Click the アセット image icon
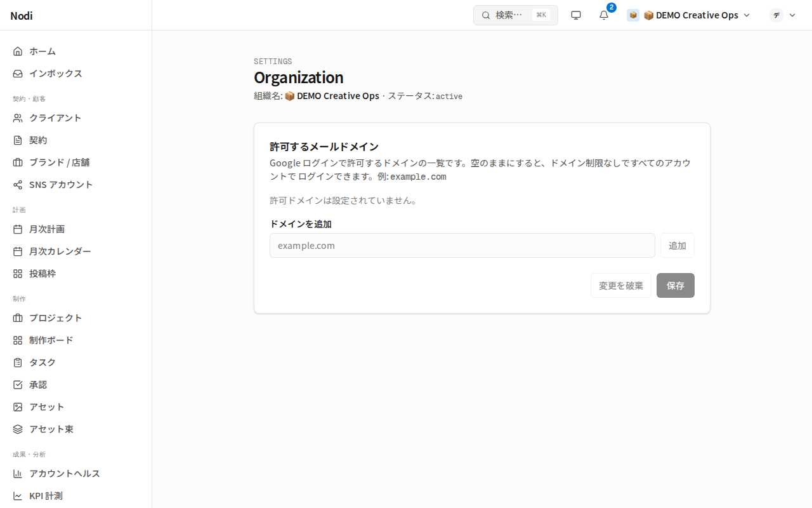Image resolution: width=812 pixels, height=508 pixels. [18, 407]
